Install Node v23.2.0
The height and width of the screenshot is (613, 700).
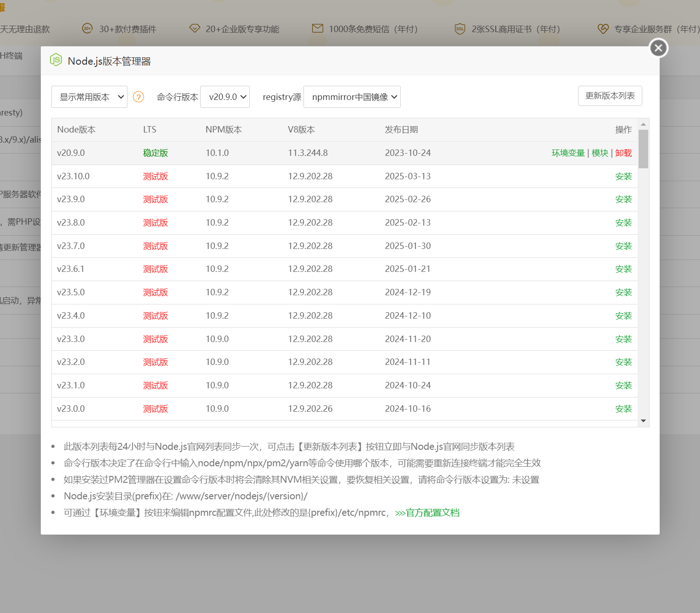623,362
